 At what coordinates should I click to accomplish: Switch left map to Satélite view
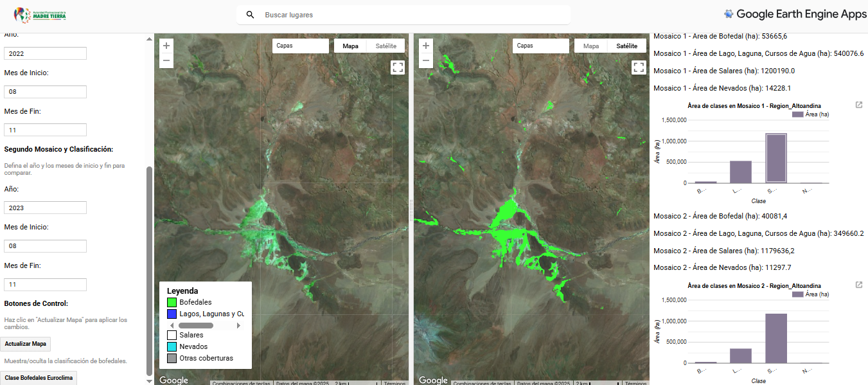[386, 46]
